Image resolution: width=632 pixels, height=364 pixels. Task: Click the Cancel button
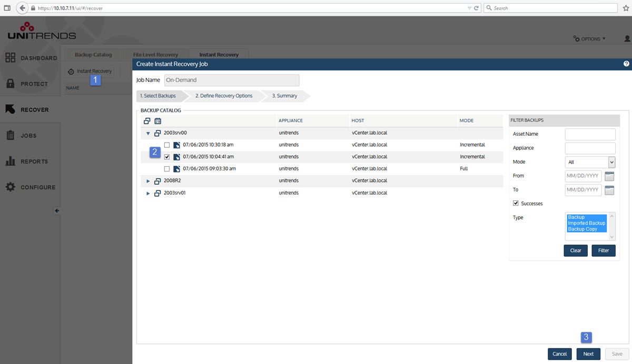tap(560, 354)
